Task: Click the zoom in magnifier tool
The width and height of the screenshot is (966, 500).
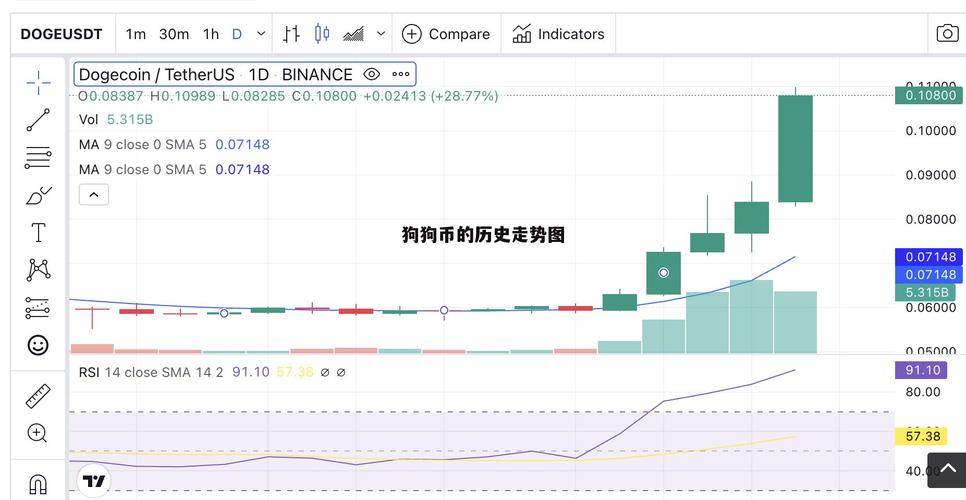Action: click(38, 433)
